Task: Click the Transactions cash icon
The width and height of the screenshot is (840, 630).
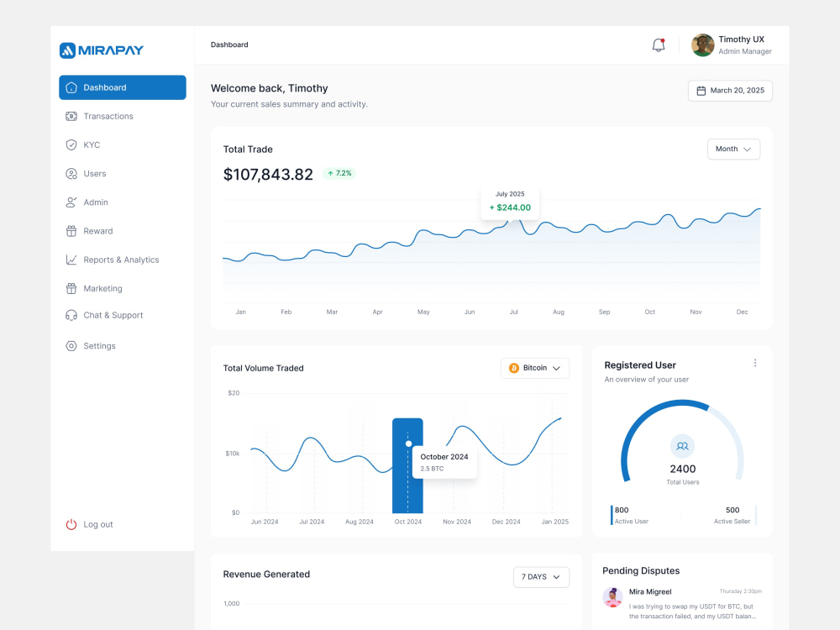Action: point(71,116)
